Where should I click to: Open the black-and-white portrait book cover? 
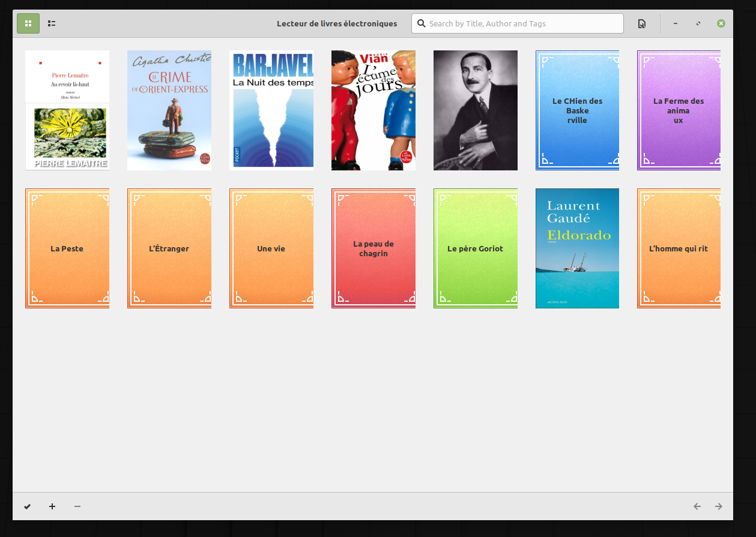pyautogui.click(x=476, y=110)
